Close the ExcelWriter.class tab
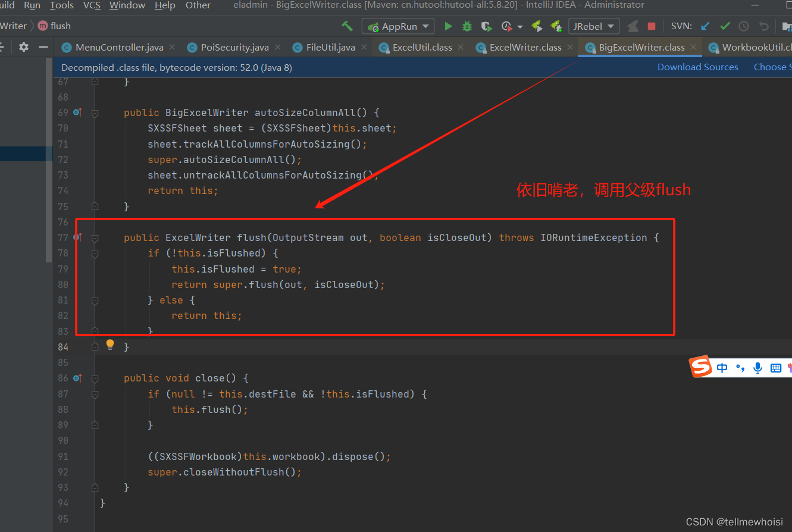 click(570, 47)
